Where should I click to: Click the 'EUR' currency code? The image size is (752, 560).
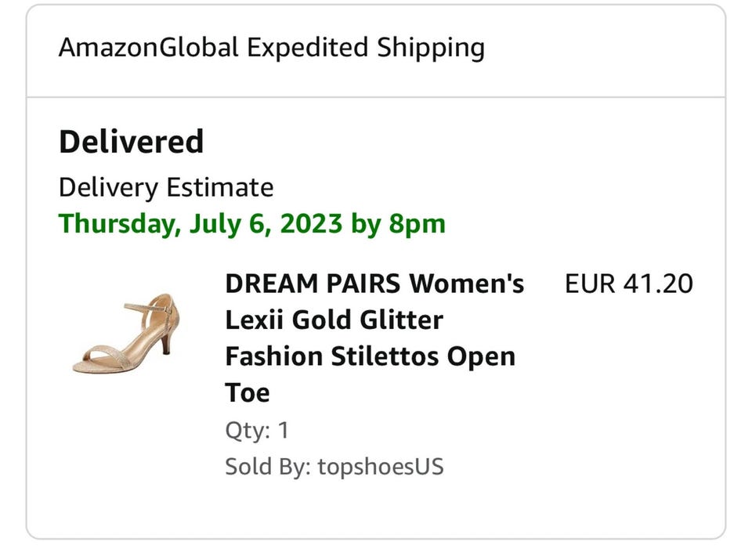pos(590,284)
